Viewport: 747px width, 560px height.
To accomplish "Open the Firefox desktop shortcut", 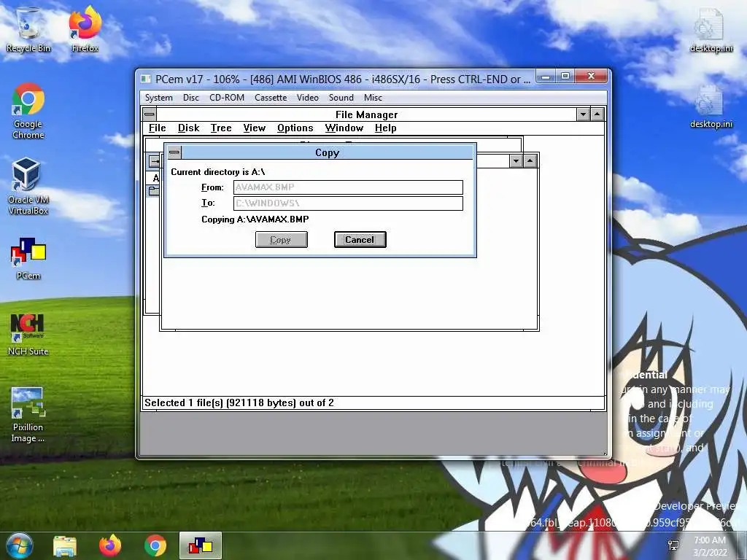I will (x=85, y=29).
